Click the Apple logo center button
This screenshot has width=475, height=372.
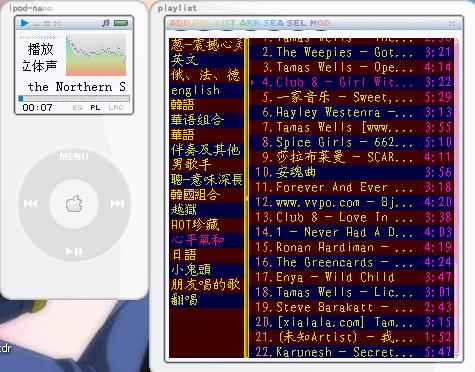(x=74, y=204)
